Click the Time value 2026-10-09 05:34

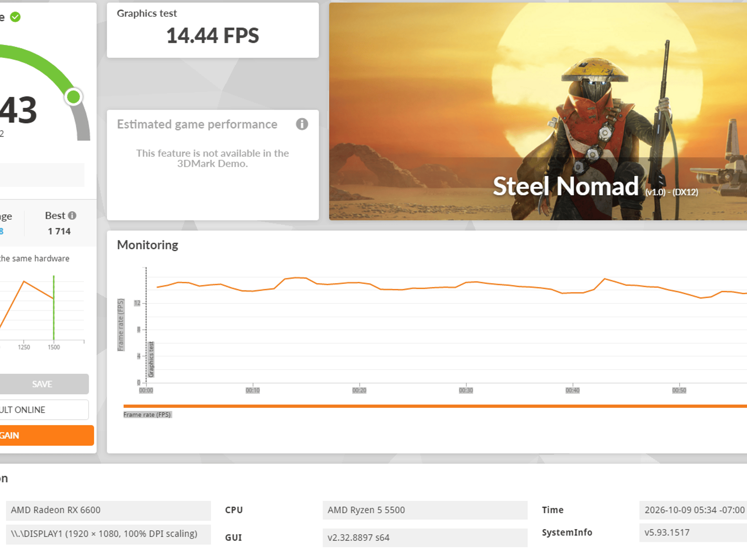pyautogui.click(x=693, y=510)
